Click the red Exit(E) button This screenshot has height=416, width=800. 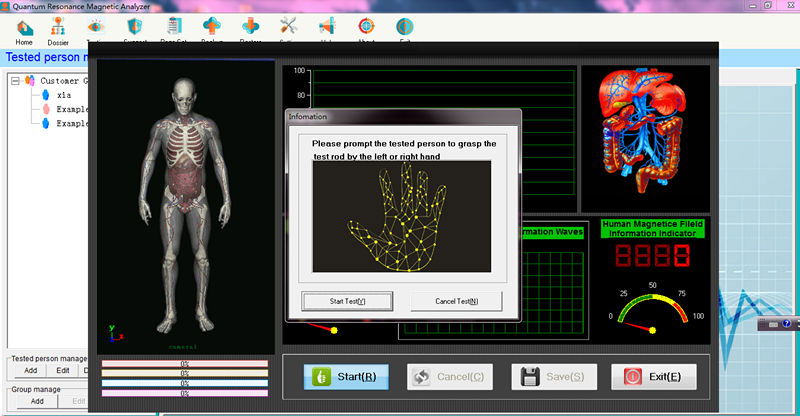coord(654,377)
